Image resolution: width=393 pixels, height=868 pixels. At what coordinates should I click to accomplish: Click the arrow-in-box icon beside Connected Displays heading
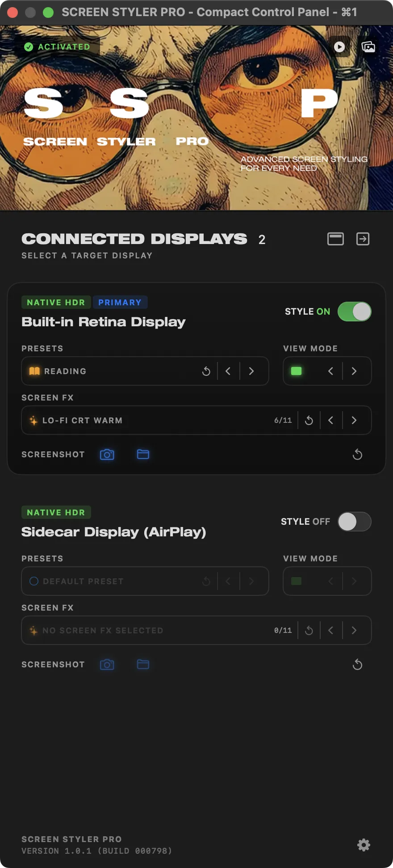(x=363, y=239)
